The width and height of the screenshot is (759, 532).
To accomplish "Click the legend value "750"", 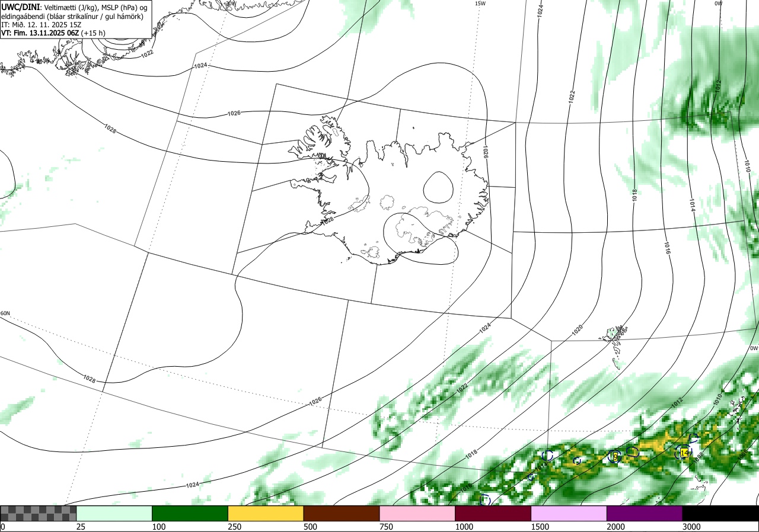I will 387,527.
